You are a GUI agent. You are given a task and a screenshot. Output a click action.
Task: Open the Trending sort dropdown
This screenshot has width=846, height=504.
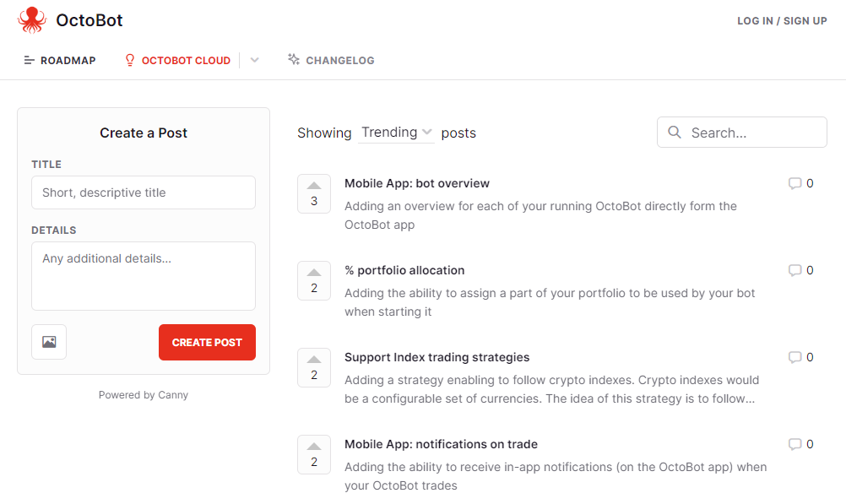(x=397, y=133)
